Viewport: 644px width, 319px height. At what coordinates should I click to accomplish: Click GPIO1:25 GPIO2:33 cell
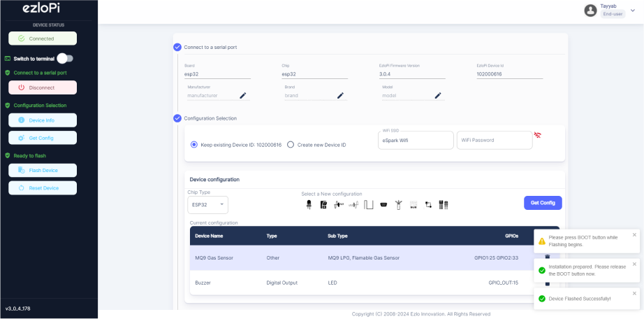(496, 257)
